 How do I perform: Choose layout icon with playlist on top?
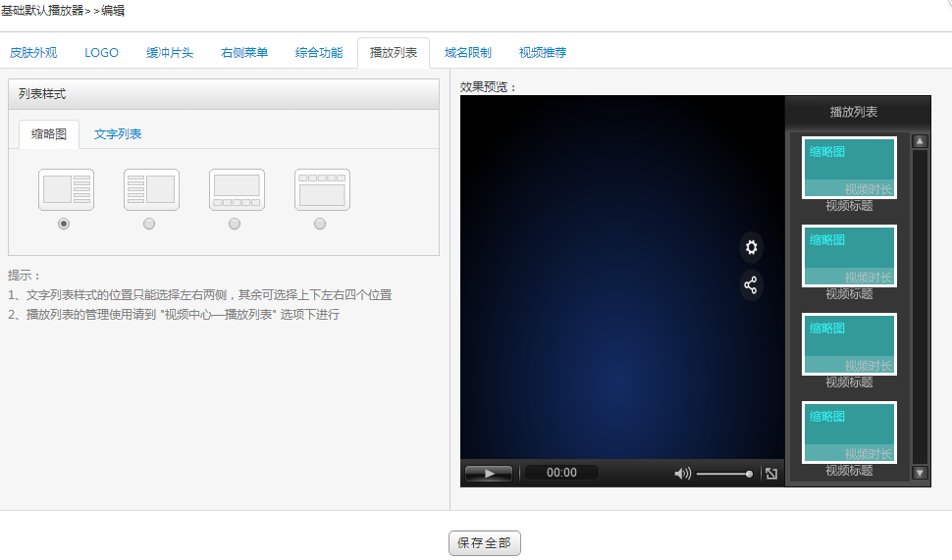point(322,190)
